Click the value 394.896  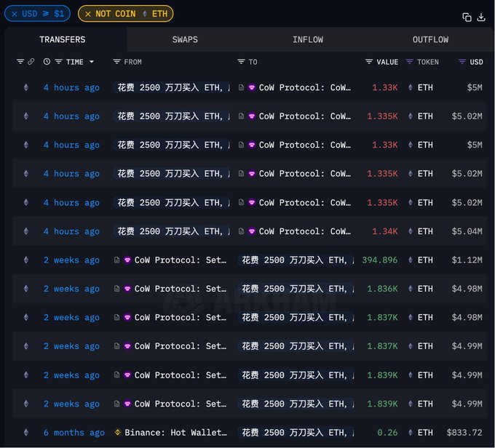coord(380,260)
